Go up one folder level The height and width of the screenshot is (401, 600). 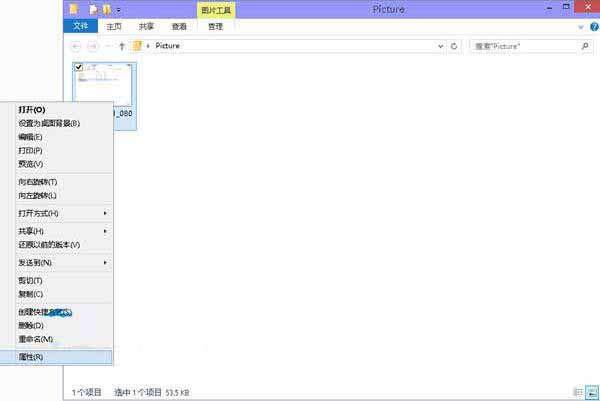tap(122, 46)
